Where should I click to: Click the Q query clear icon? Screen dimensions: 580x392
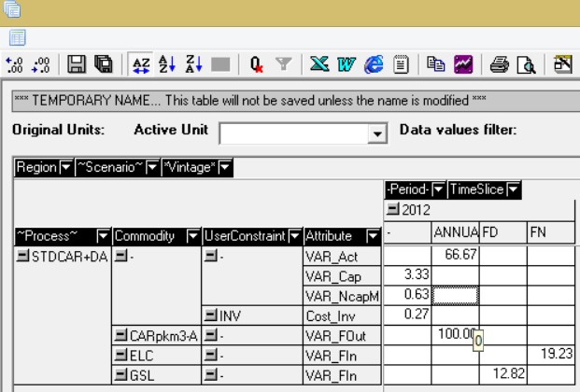[256, 64]
